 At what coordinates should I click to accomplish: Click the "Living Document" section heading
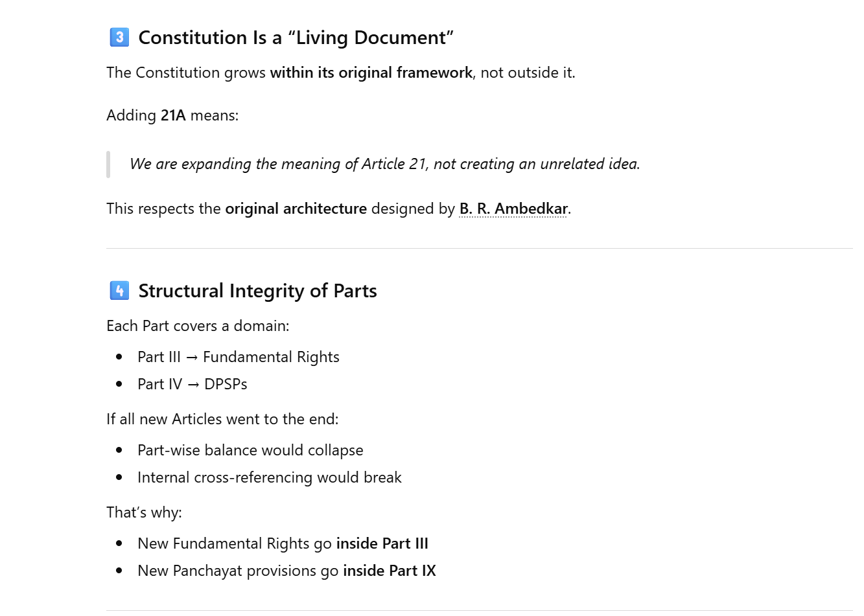296,38
